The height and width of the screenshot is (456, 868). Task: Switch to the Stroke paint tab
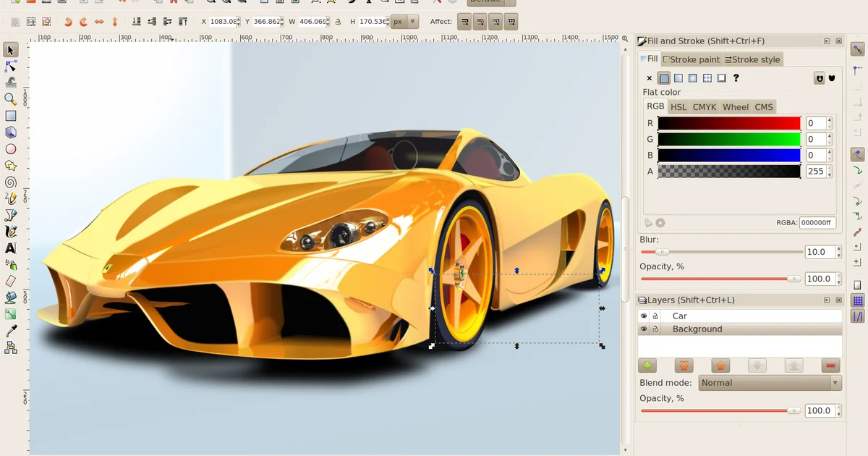point(692,59)
